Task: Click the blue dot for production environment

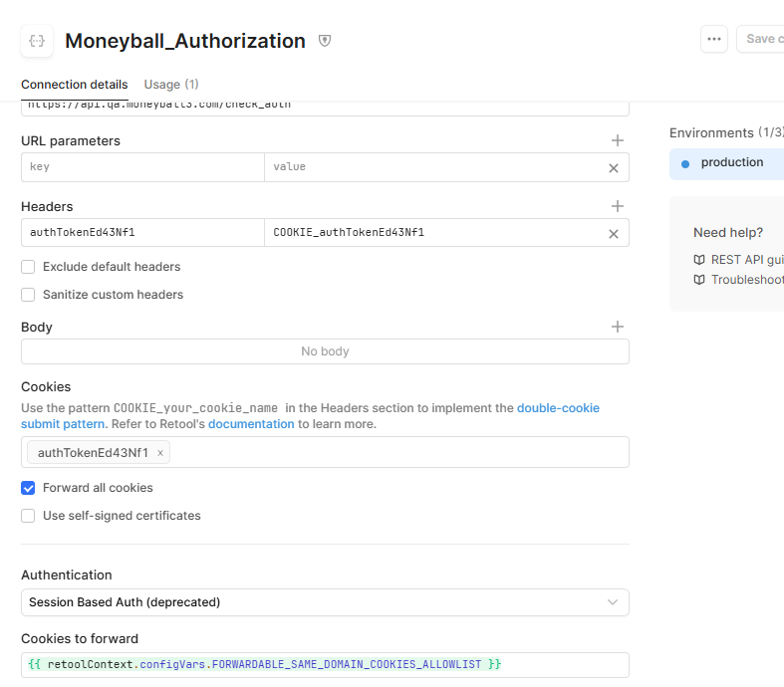Action: 685,164
